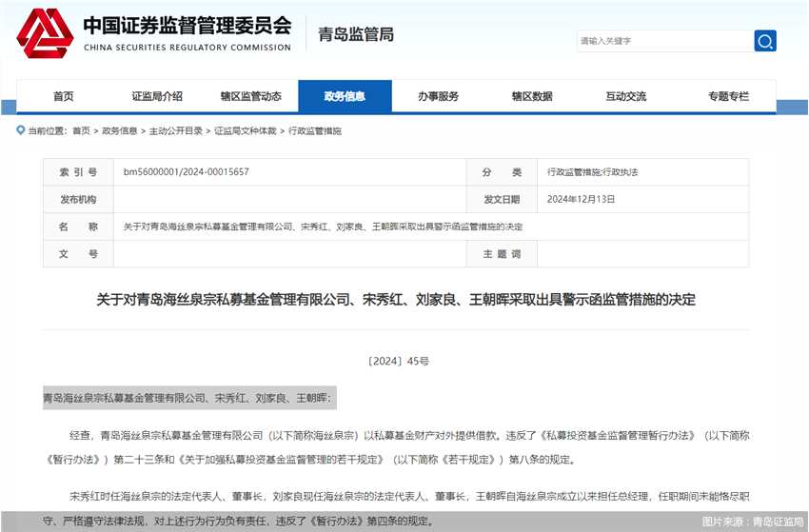Click the 名称 row document title text

pos(323,227)
